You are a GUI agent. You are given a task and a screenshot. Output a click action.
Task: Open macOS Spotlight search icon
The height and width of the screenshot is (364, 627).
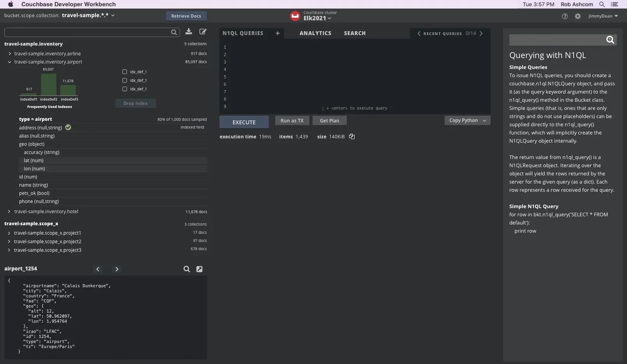pyautogui.click(x=602, y=4)
